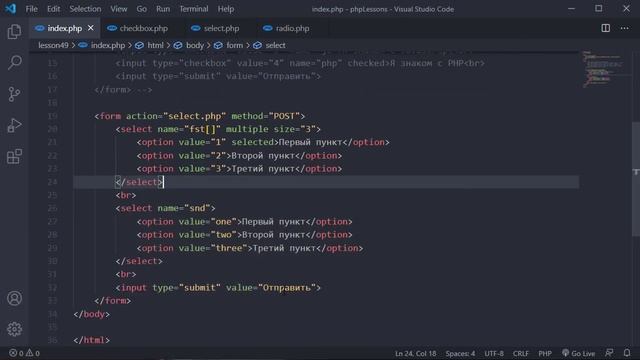
Task: Open the View menu
Action: (119, 9)
